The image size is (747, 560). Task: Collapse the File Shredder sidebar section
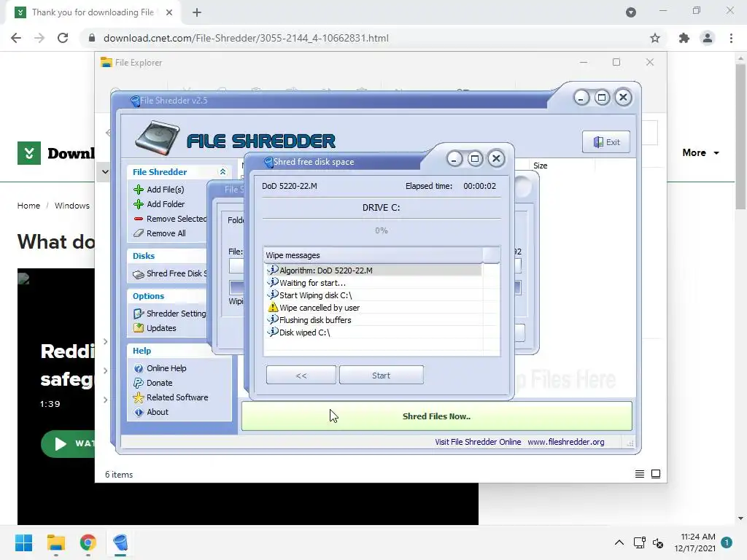[x=222, y=172]
